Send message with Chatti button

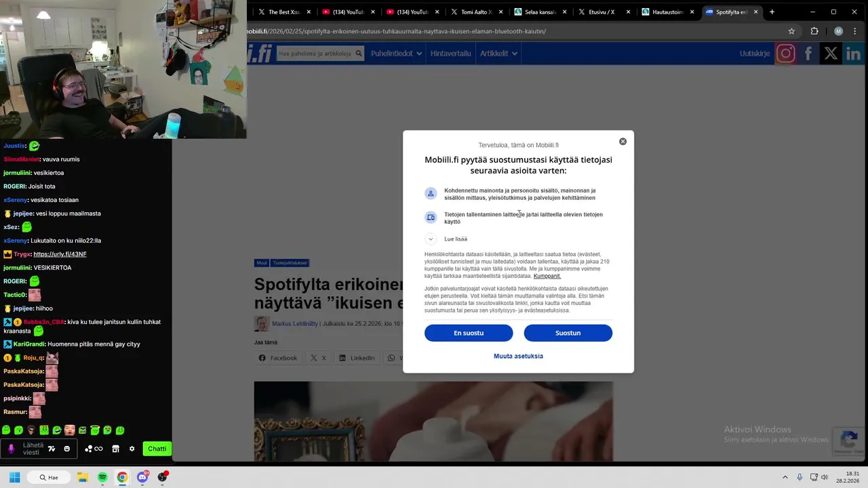(x=157, y=449)
